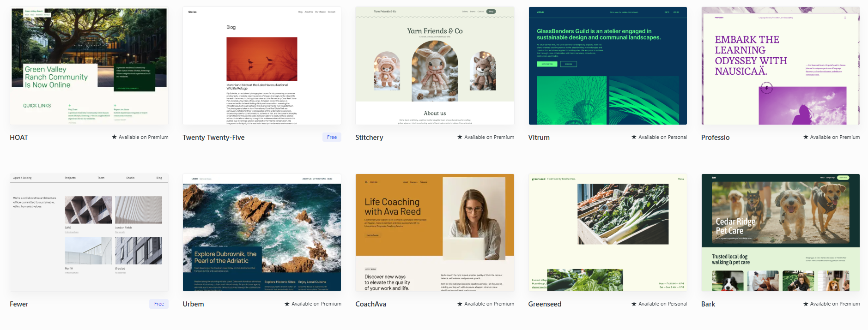Click the star icon next to Professio
This screenshot has height=330, width=868.
pyautogui.click(x=806, y=137)
